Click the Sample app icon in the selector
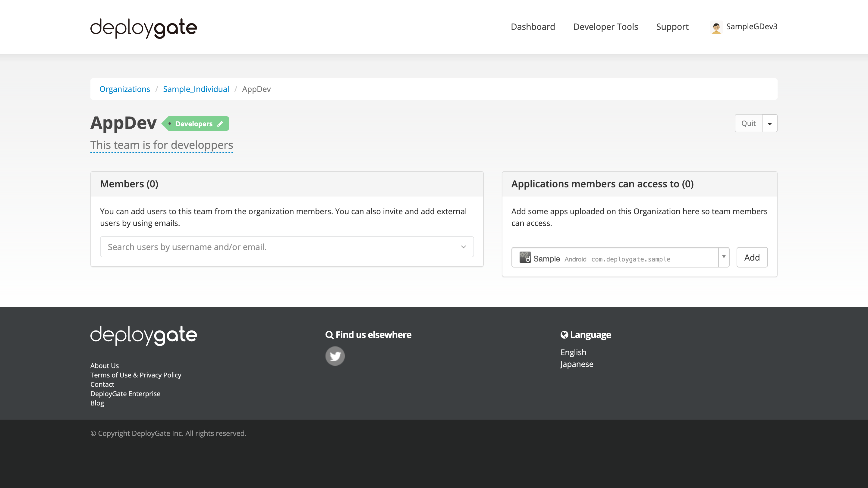868x488 pixels. 525,258
